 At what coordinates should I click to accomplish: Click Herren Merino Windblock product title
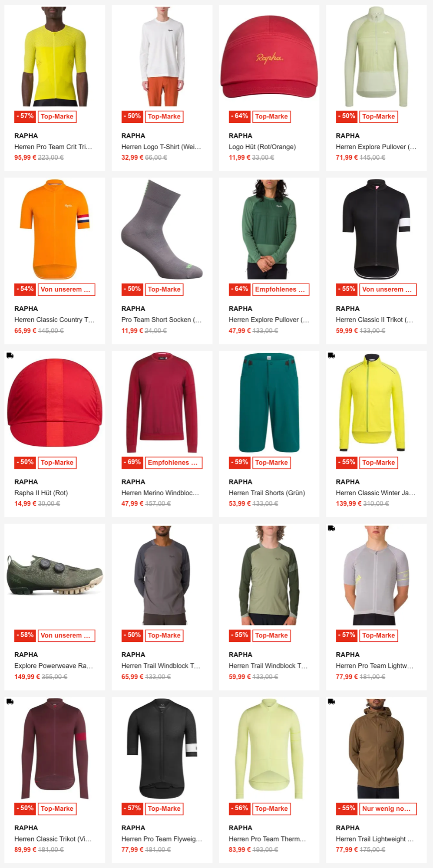(x=160, y=493)
